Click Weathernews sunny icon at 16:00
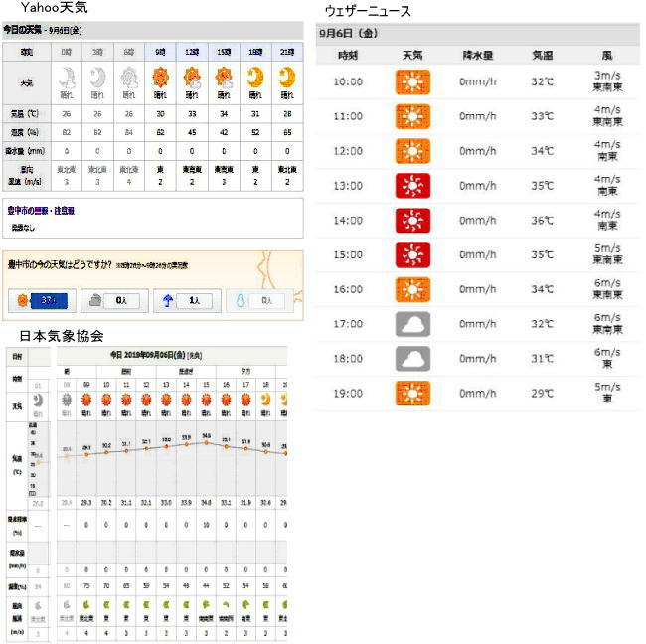 pyautogui.click(x=412, y=289)
